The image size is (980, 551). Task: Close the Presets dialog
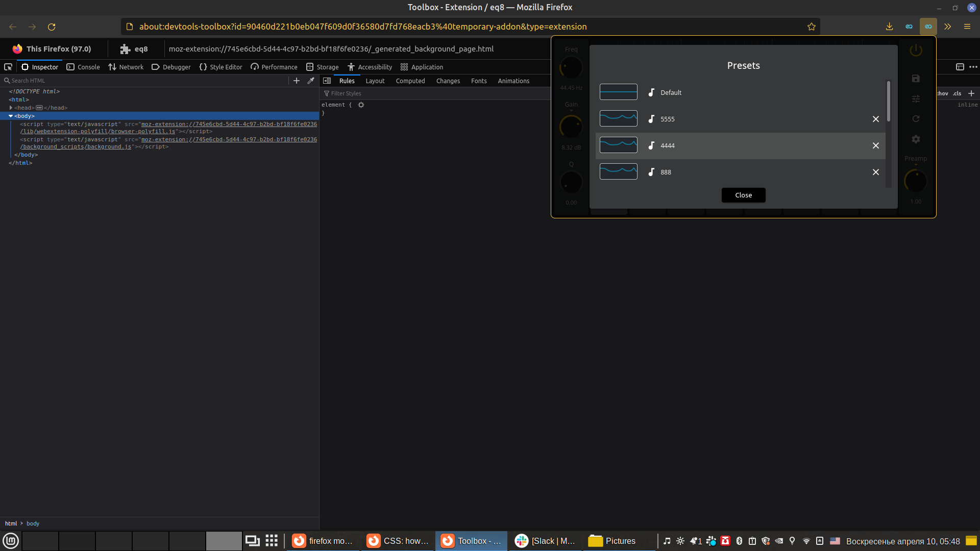point(743,195)
